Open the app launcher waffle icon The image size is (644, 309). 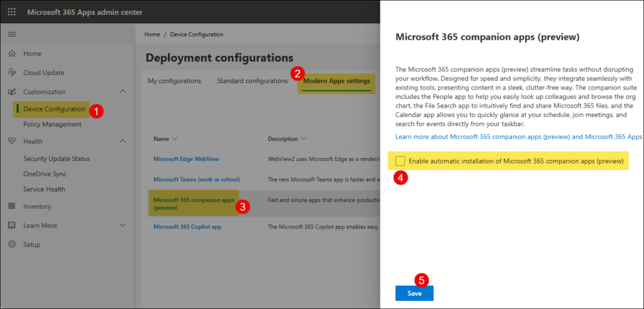[12, 12]
